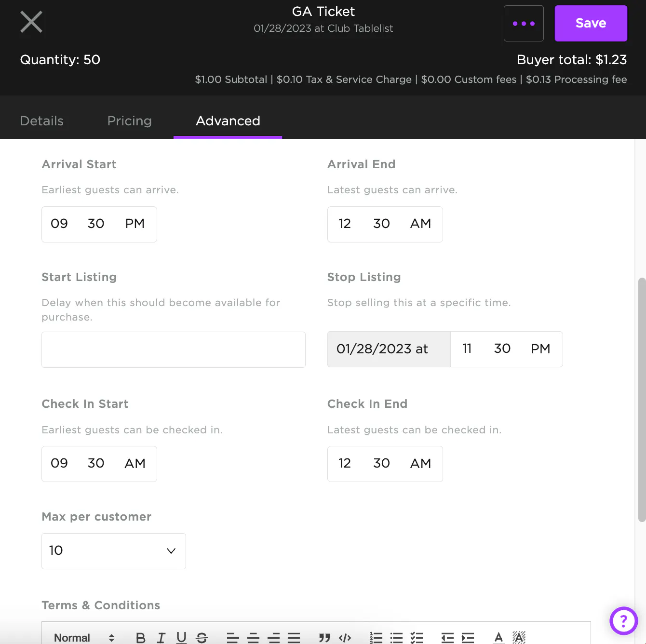Insert a code block in Terms editor
This screenshot has height=644, width=646.
345,638
